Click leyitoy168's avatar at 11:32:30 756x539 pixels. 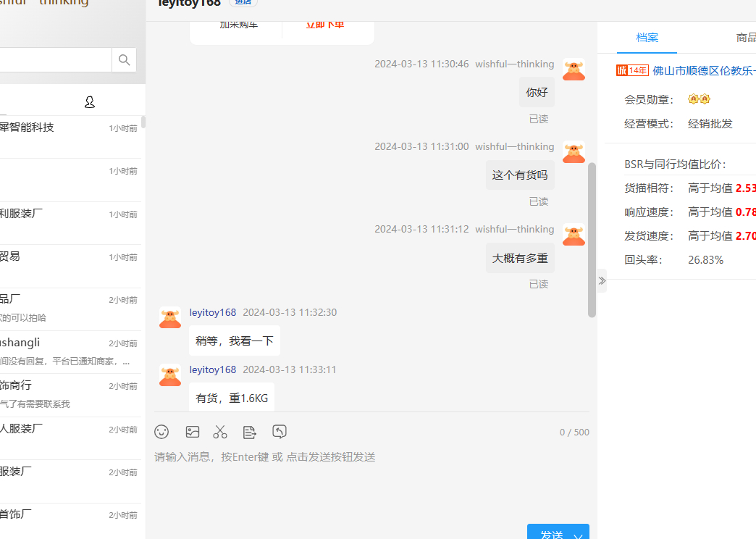coord(170,317)
